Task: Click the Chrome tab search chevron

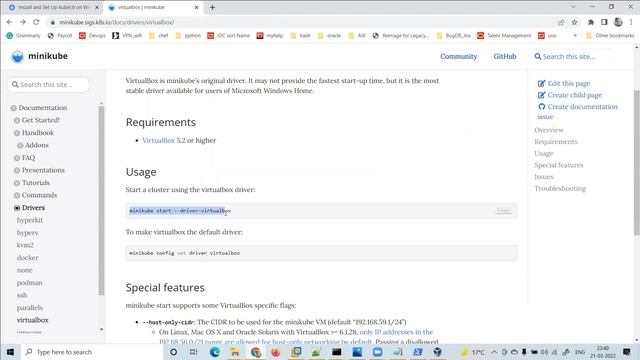Action: [573, 7]
